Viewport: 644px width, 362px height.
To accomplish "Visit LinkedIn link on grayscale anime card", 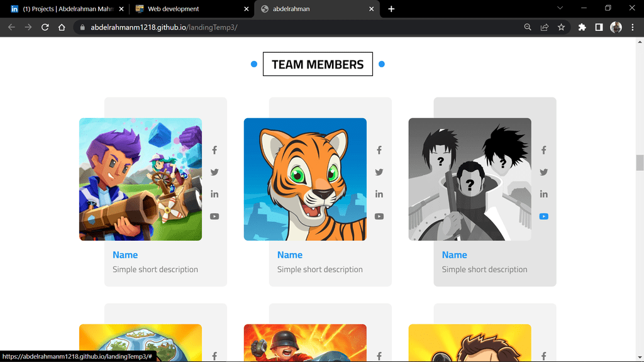I will click(544, 194).
